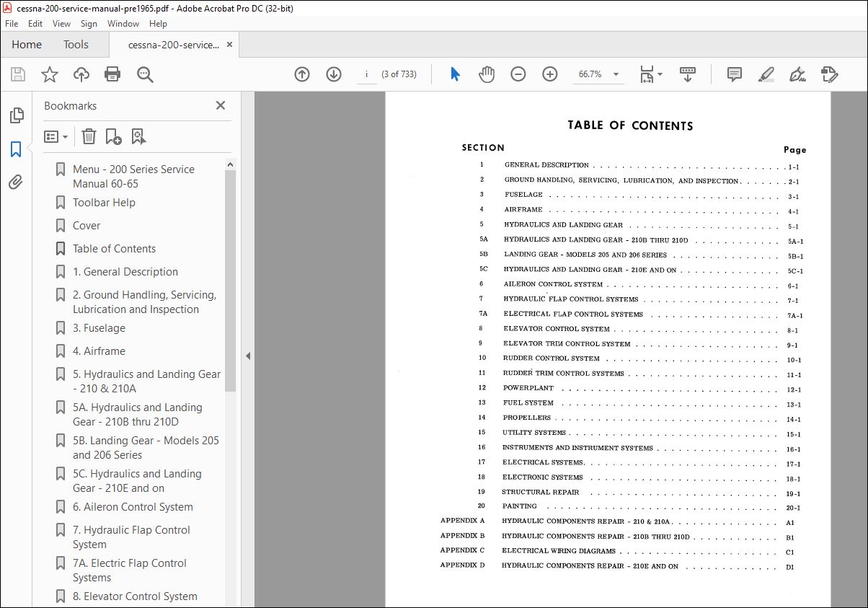Open the Window menu
Screen dimensions: 868x608
(x=123, y=24)
